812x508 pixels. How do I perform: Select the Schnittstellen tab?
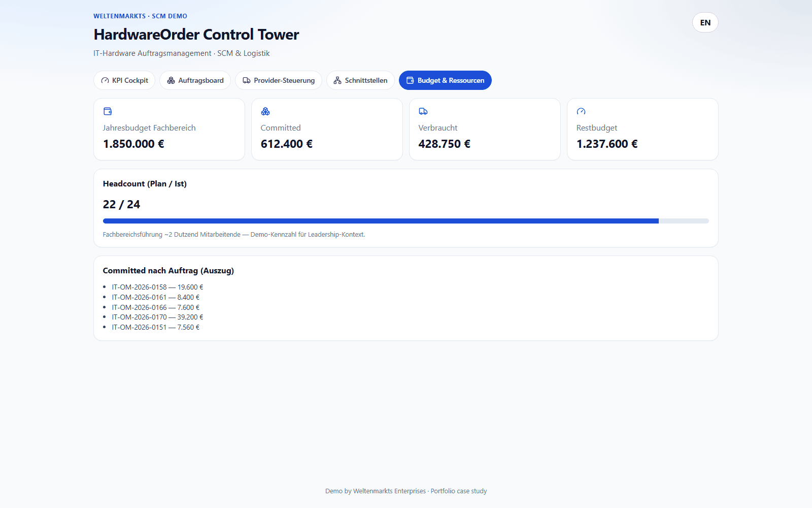pyautogui.click(x=360, y=80)
